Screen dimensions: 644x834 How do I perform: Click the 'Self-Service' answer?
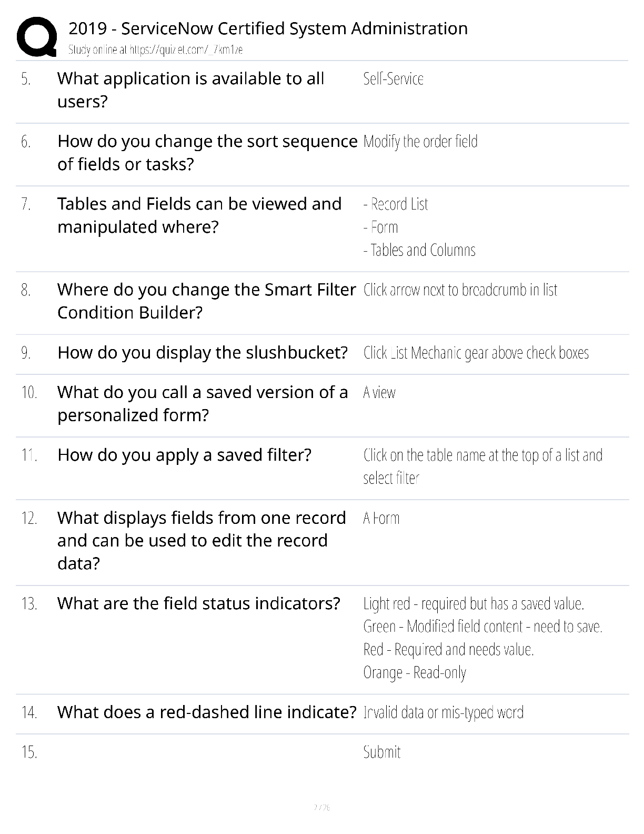click(x=393, y=79)
